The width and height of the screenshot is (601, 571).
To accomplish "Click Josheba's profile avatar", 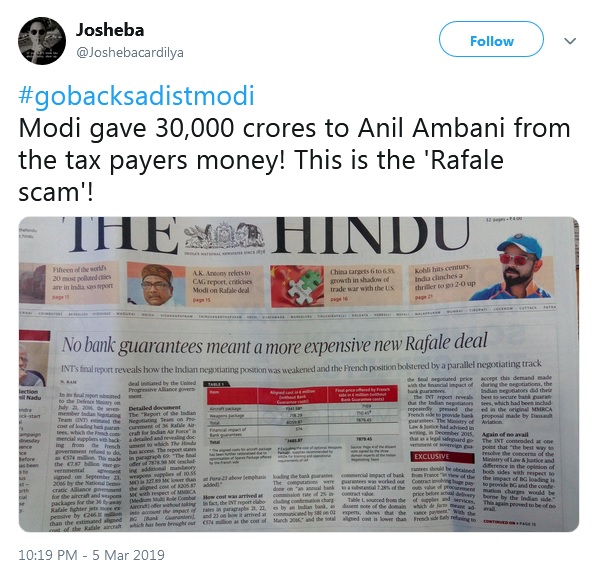I will click(42, 41).
